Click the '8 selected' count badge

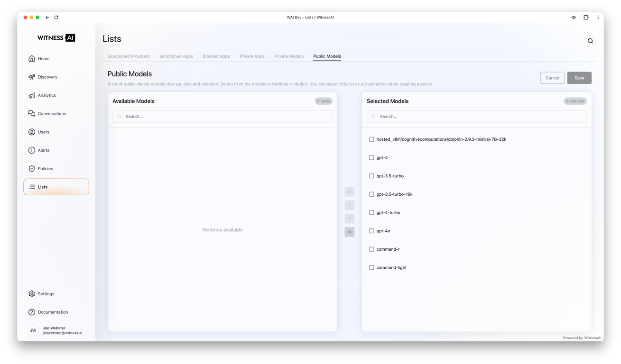coord(575,101)
